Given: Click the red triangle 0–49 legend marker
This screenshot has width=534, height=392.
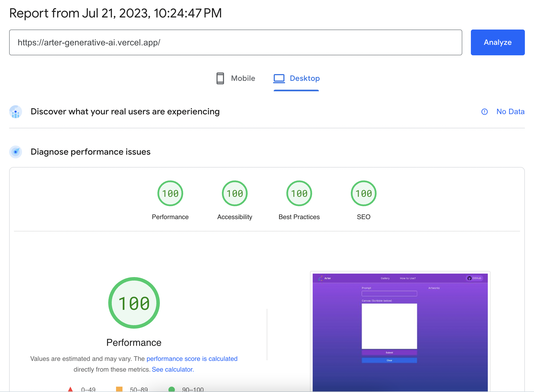Looking at the screenshot, I should pos(70,389).
